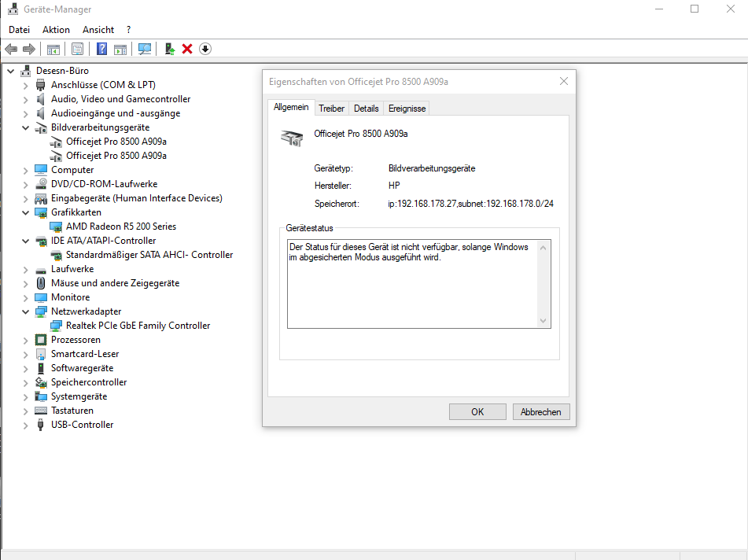Switch to the Details tab
The height and width of the screenshot is (560, 748).
click(367, 109)
